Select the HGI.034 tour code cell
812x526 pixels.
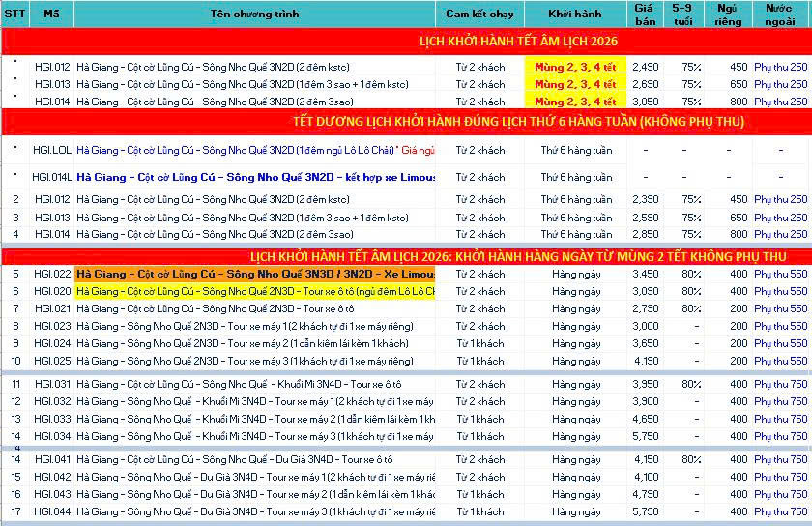coord(52,436)
